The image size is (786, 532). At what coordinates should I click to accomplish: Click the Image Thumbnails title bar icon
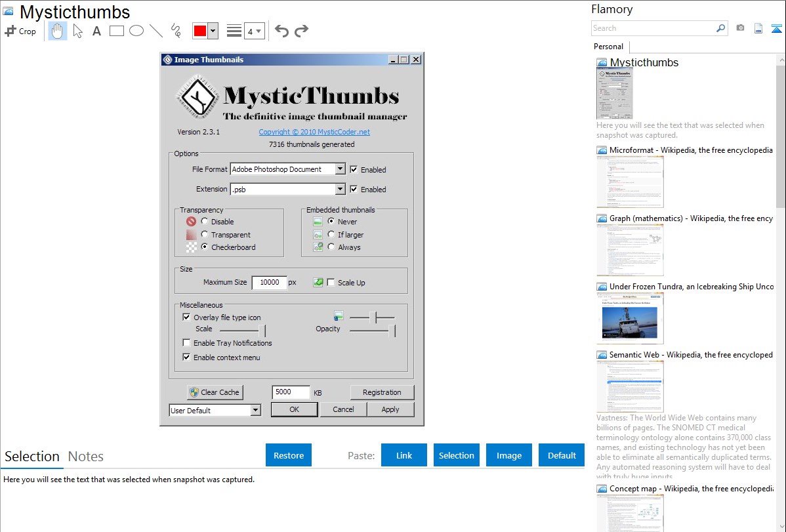pos(168,60)
